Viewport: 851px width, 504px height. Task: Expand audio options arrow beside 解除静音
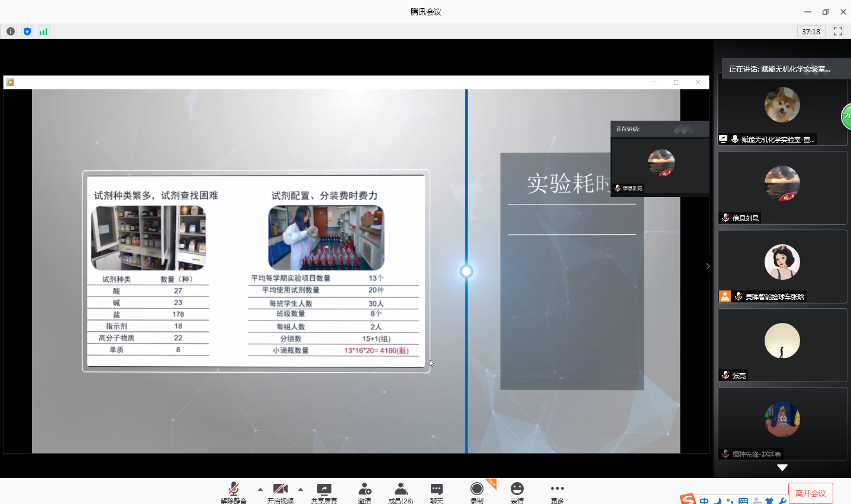pos(260,489)
